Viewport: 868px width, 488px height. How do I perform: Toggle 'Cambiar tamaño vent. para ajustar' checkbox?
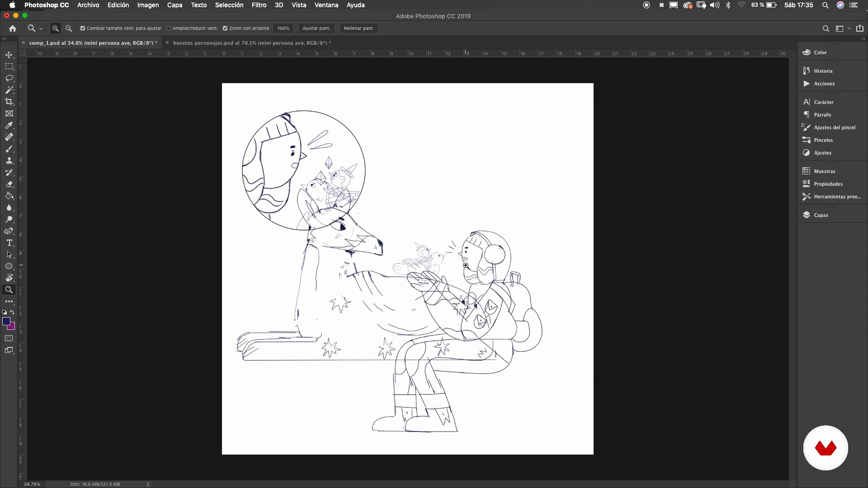click(x=83, y=28)
